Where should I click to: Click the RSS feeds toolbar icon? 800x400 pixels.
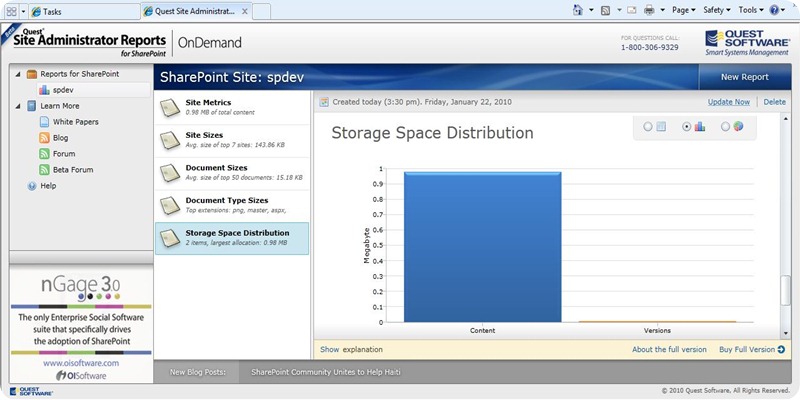pyautogui.click(x=606, y=10)
